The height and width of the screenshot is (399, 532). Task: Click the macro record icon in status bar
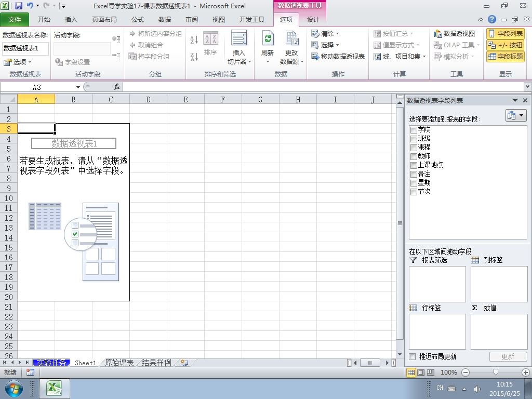(30, 373)
